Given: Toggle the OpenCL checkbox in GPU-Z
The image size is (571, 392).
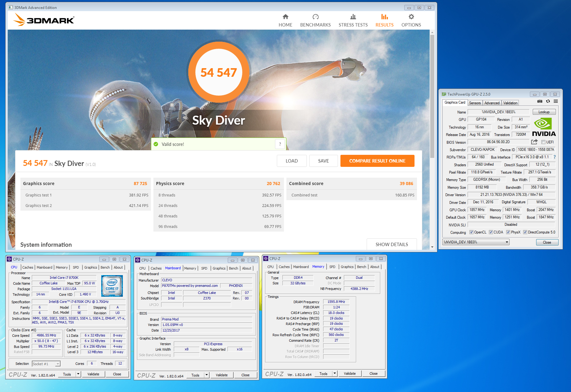Looking at the screenshot, I should point(471,232).
